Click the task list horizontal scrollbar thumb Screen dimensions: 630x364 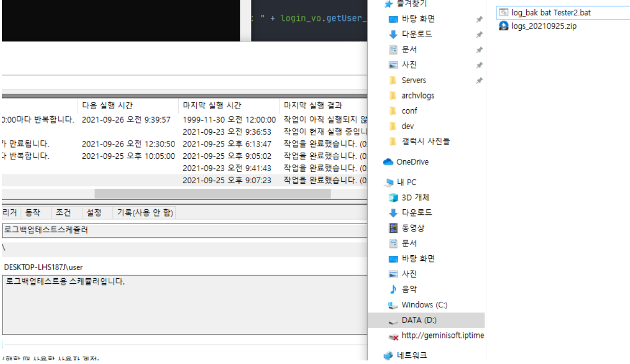pos(213,194)
